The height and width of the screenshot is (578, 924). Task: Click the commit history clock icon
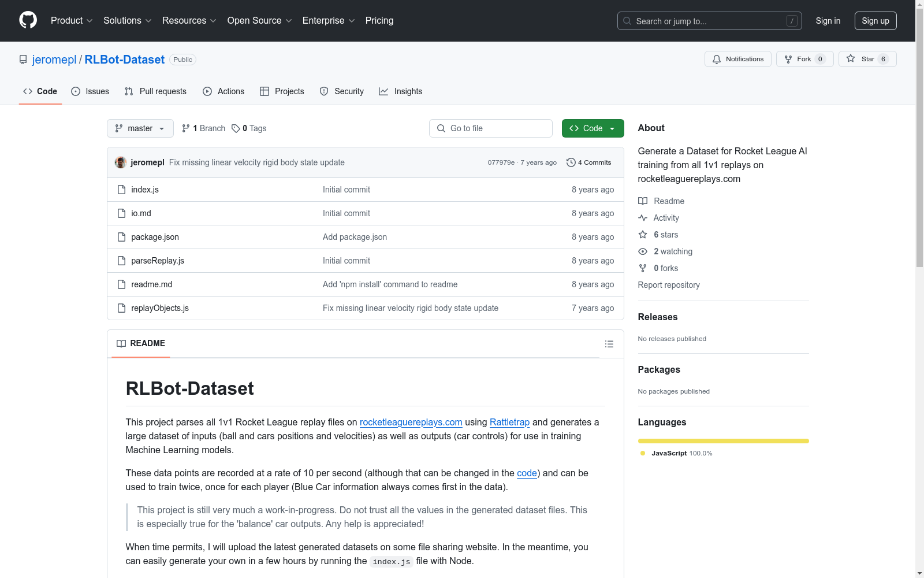tap(571, 162)
